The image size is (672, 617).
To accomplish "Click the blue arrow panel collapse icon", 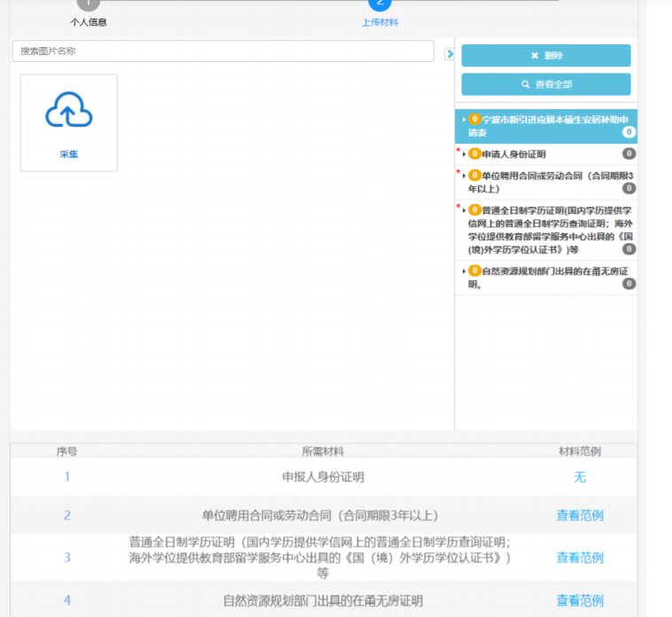I will (x=449, y=53).
